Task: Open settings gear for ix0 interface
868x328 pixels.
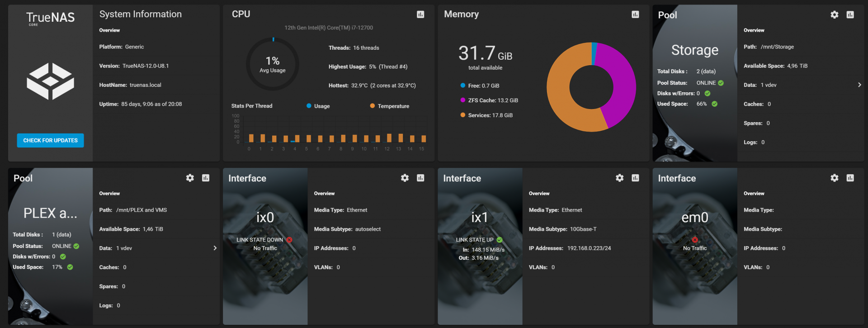Action: click(405, 178)
